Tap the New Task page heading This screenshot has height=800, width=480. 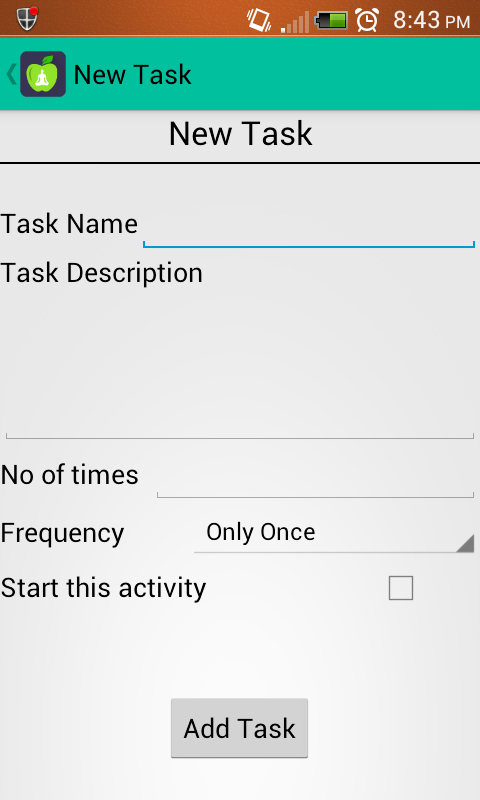(x=240, y=134)
